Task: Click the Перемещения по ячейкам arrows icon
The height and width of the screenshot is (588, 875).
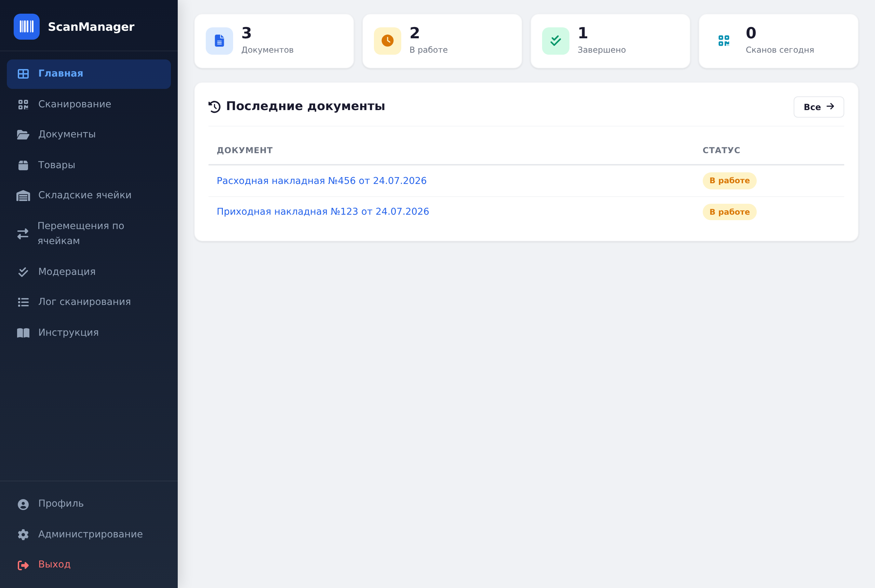Action: (x=23, y=233)
